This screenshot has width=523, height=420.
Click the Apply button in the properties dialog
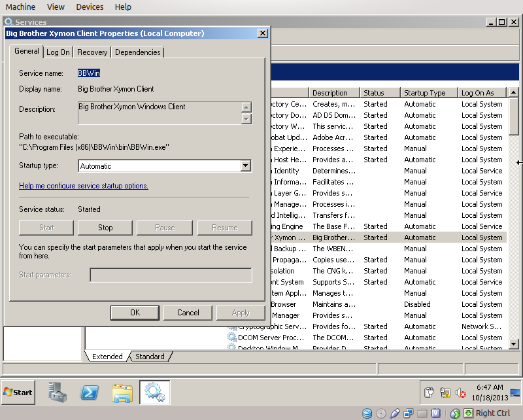coord(241,313)
